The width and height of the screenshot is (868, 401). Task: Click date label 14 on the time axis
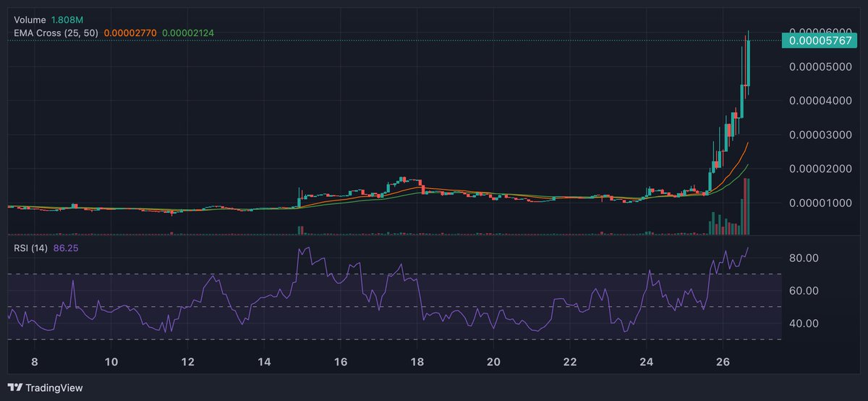coord(264,362)
